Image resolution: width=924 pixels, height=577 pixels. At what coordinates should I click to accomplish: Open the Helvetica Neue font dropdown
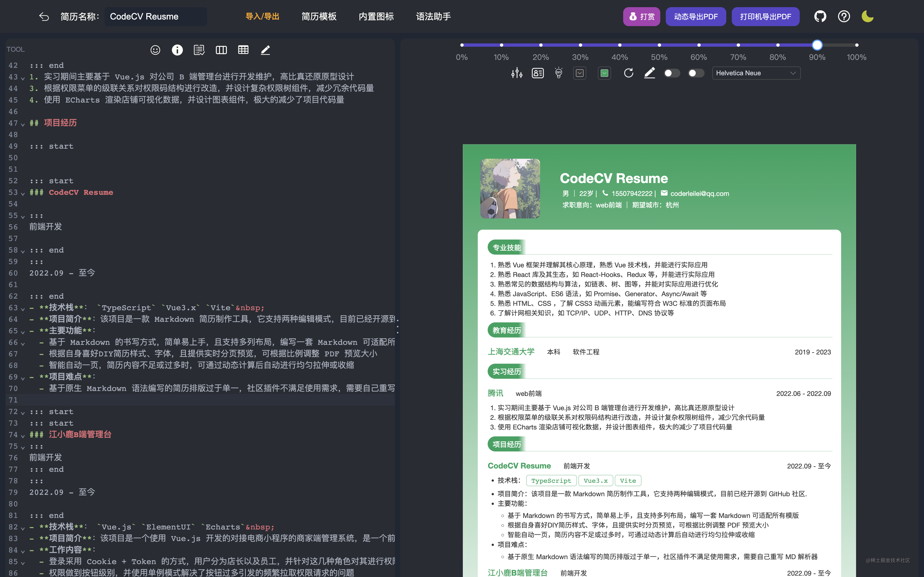pos(756,73)
